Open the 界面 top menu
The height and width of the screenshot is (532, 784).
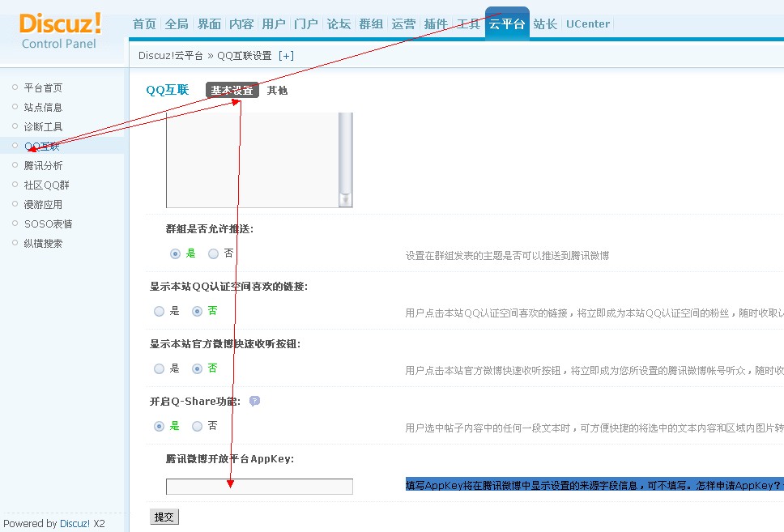(209, 23)
